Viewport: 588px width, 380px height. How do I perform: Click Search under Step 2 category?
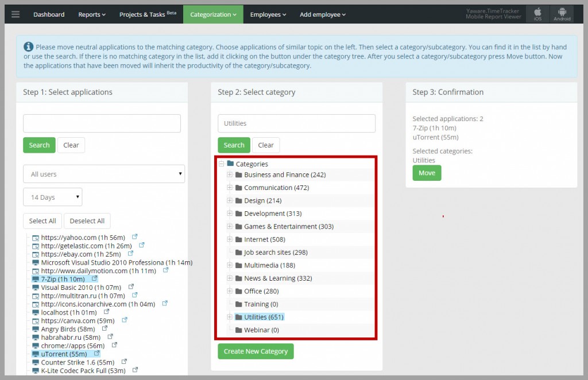point(234,145)
